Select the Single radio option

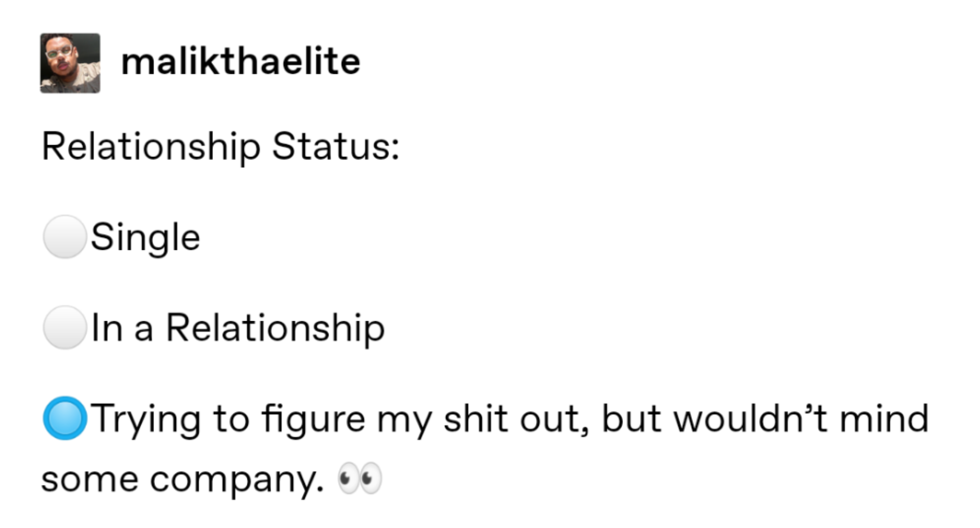(65, 237)
